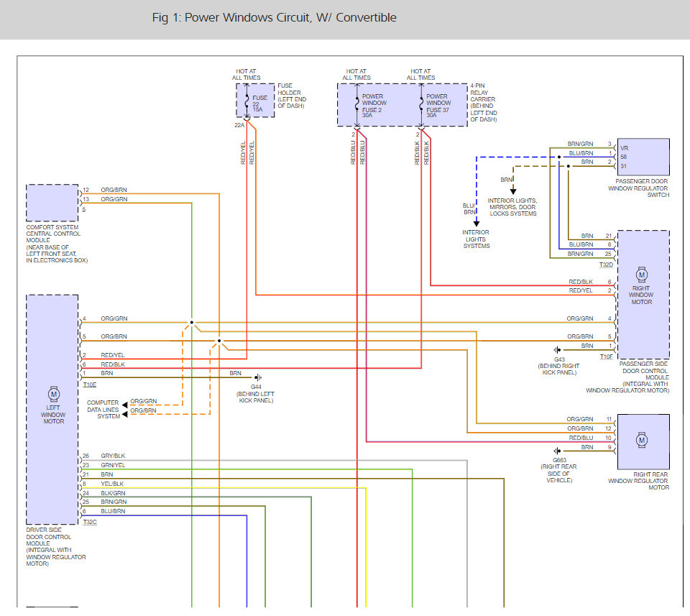Click the 'FUSE HOLDER (LEFT END OF DASH)' label
The height and width of the screenshot is (616, 690).
coord(292,96)
